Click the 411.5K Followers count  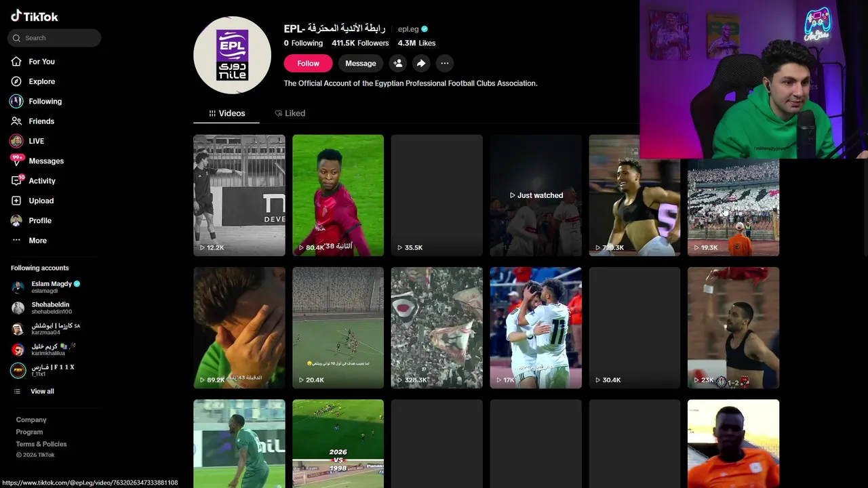click(x=360, y=43)
